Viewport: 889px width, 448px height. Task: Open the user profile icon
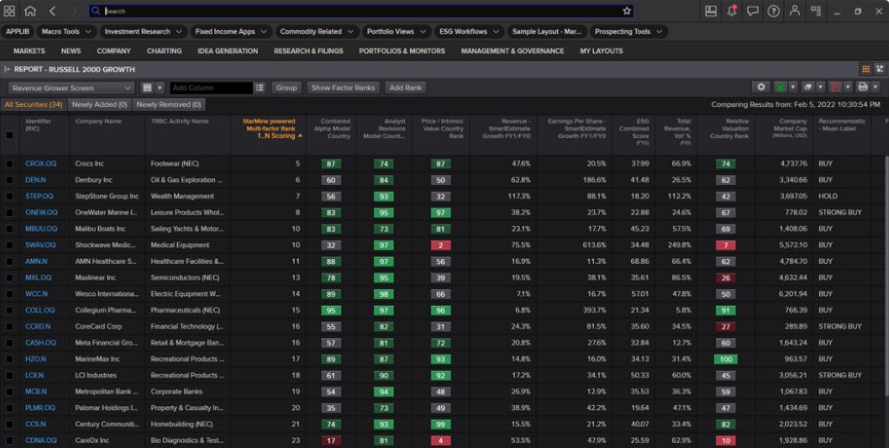pyautogui.click(x=795, y=11)
